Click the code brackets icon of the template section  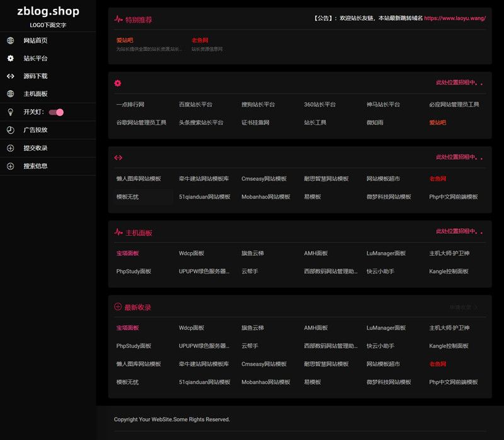coord(117,158)
